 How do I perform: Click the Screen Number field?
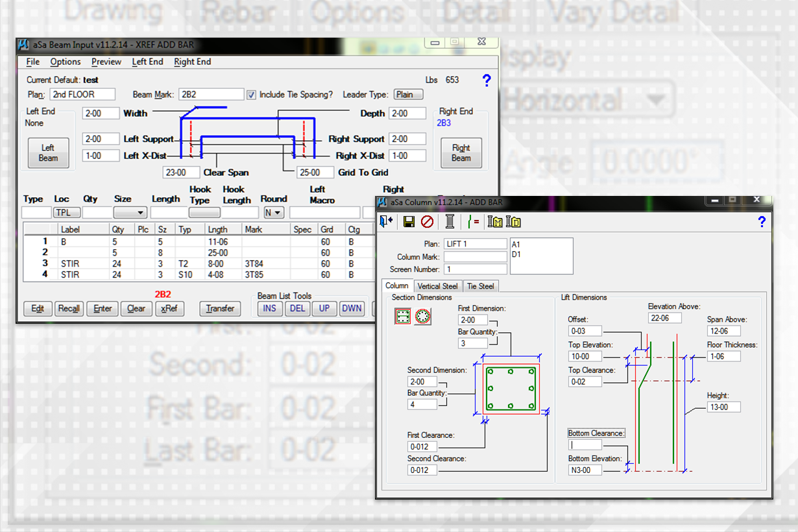[x=476, y=269]
